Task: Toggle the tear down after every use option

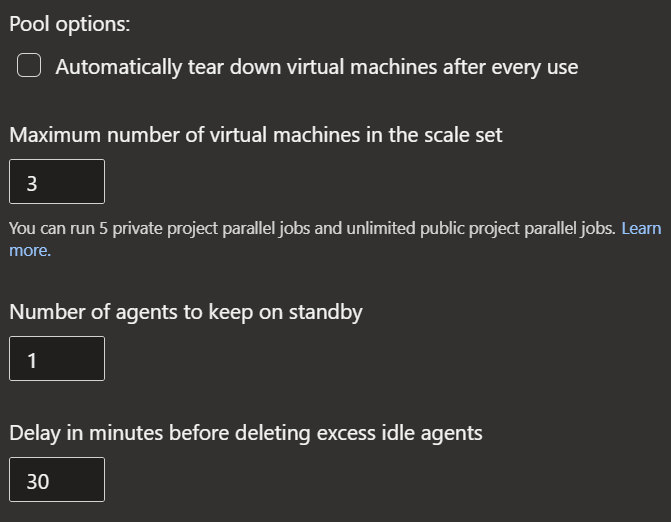Action: pos(29,67)
